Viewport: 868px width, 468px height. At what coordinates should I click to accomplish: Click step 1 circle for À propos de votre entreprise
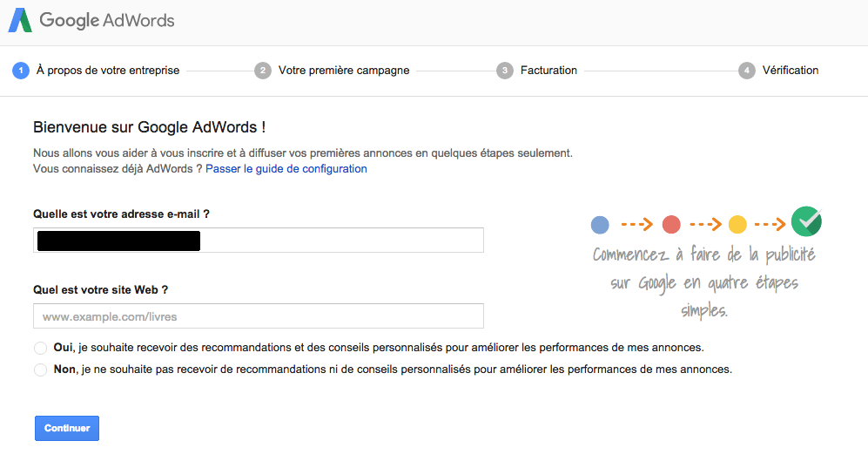click(21, 71)
